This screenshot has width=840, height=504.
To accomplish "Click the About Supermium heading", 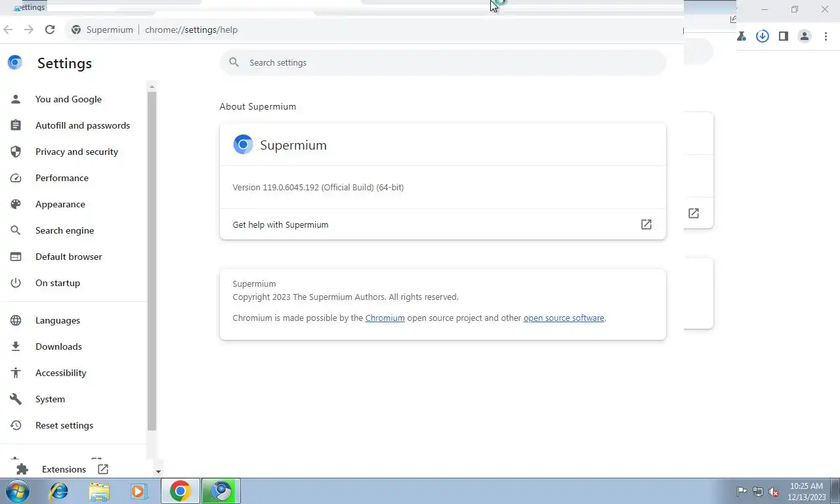I will (x=258, y=106).
